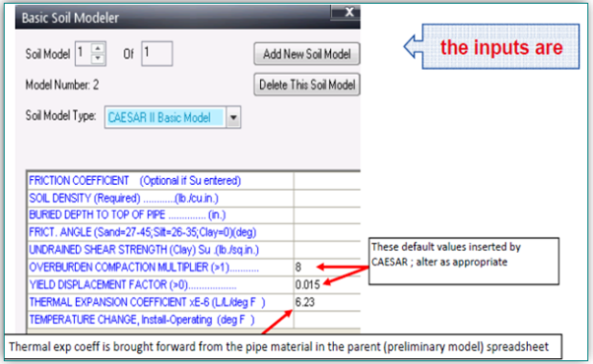Click the Of total models field

tap(157, 54)
